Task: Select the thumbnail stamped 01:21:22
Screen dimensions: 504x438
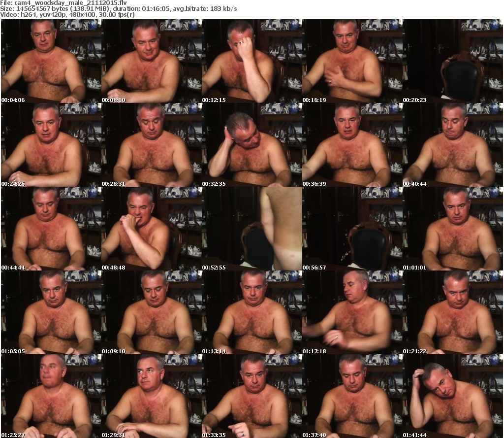Action: (453, 312)
